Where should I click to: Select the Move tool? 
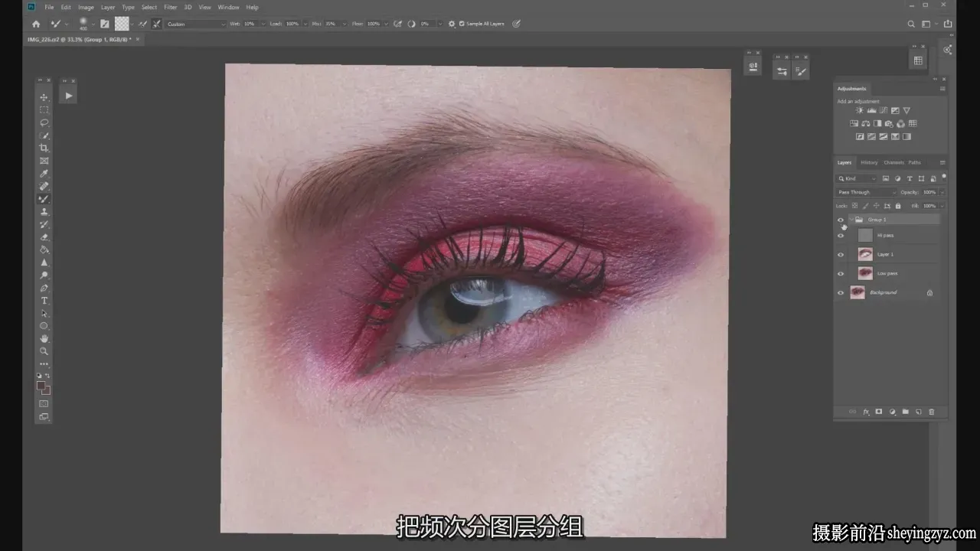(x=44, y=97)
